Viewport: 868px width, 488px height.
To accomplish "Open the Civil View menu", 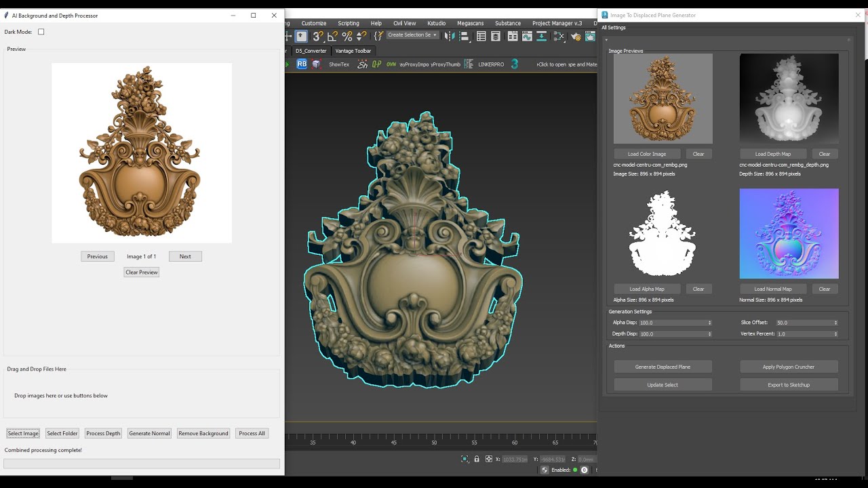I will (405, 23).
